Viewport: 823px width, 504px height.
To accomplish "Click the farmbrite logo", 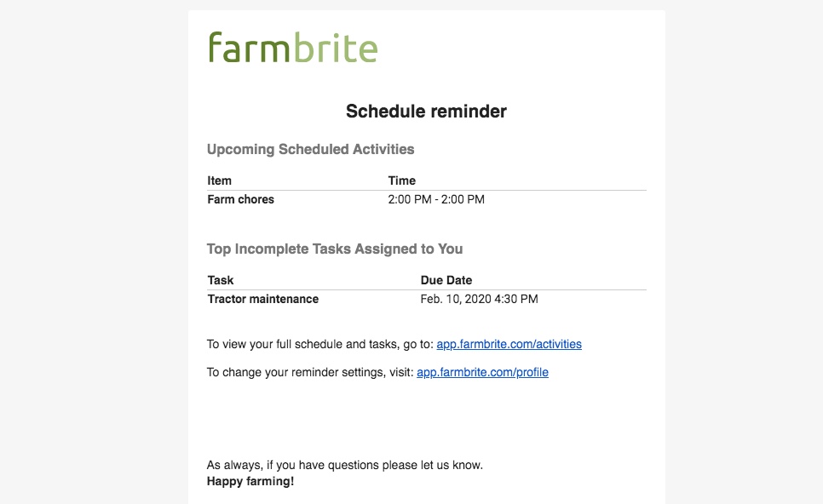I will click(x=292, y=48).
